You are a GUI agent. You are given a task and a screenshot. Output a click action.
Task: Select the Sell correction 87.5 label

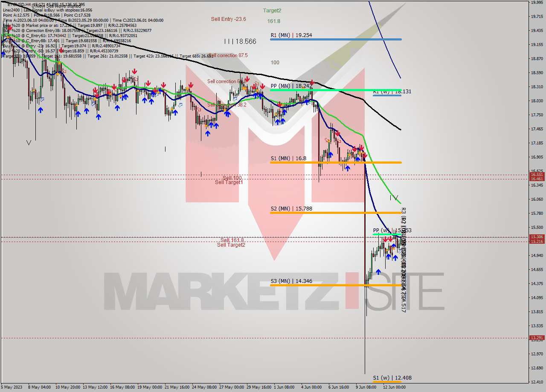[x=229, y=56]
